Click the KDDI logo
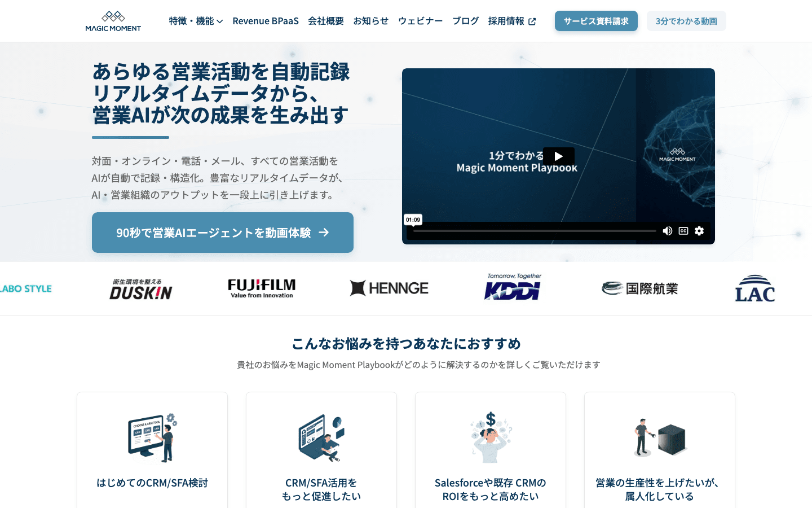 [513, 287]
